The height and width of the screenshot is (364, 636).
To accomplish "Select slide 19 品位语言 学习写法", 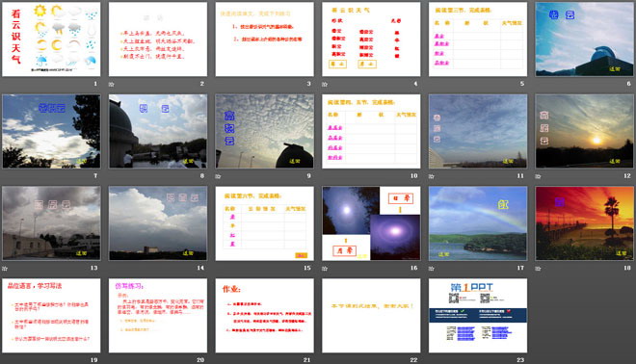I will click(51, 315).
